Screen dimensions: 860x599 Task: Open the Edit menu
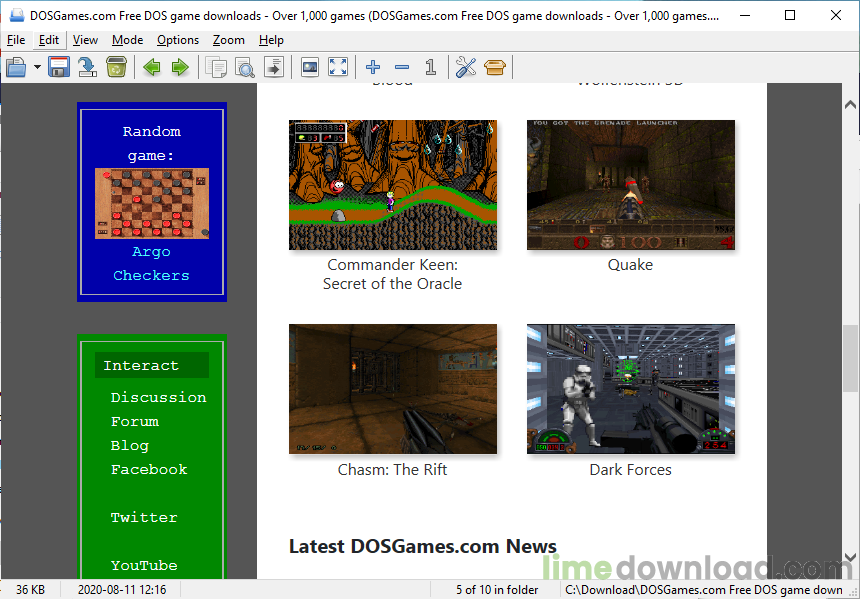[x=49, y=40]
